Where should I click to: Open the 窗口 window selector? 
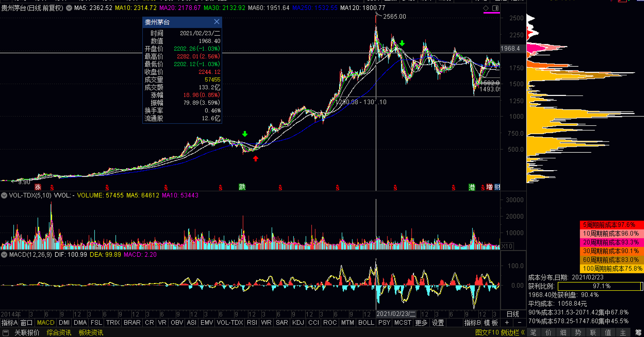(26, 323)
